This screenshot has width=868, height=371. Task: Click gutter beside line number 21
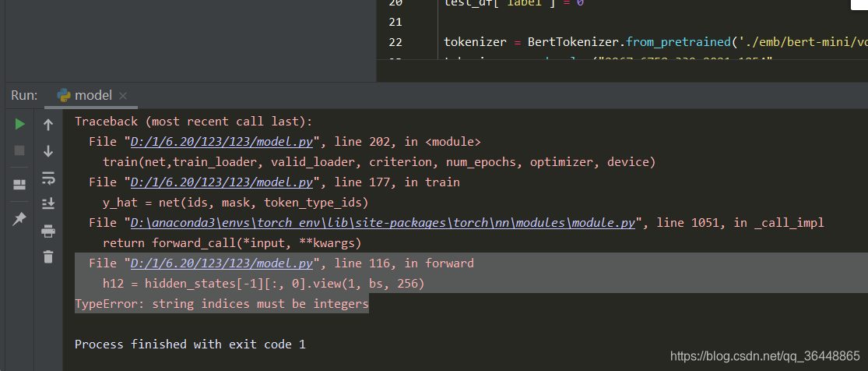(x=395, y=22)
